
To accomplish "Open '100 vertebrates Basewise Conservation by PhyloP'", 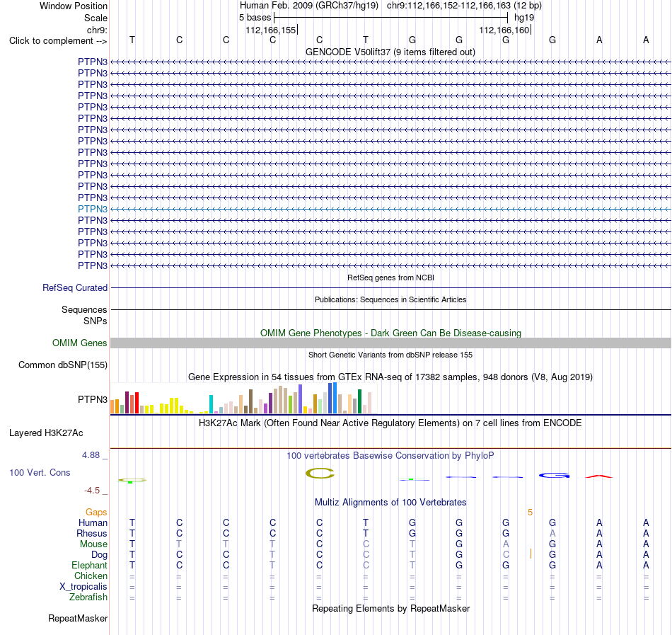I will pos(390,455).
